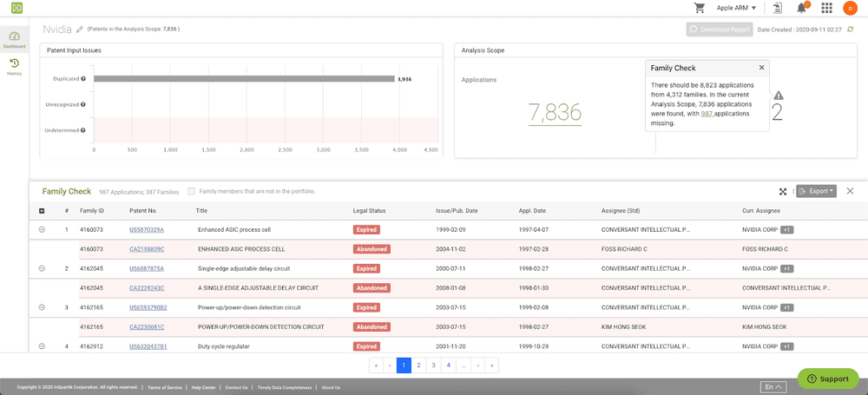Viewport: 868px width, 395px height.
Task: Collapse family row 2
Action: (x=42, y=268)
